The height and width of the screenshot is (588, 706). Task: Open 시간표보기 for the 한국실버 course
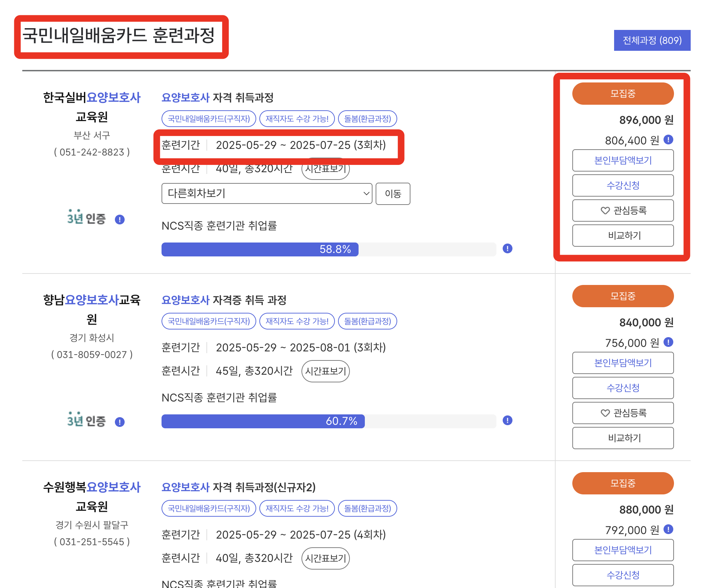325,169
